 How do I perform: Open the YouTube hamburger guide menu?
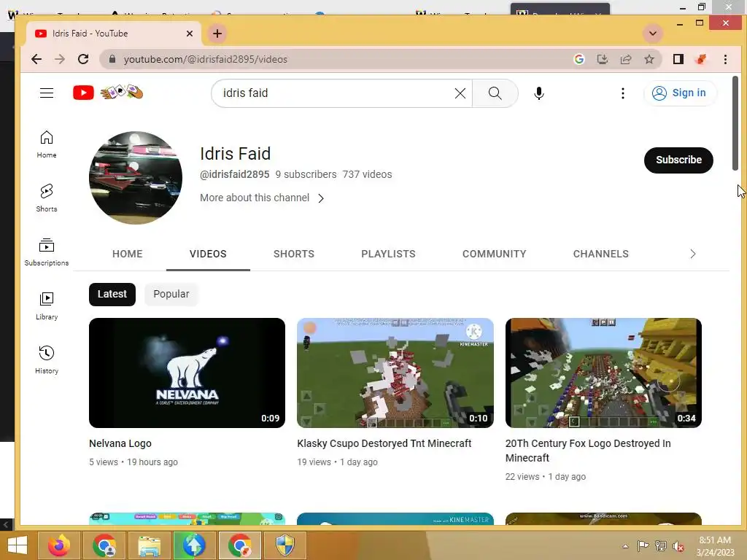[47, 93]
